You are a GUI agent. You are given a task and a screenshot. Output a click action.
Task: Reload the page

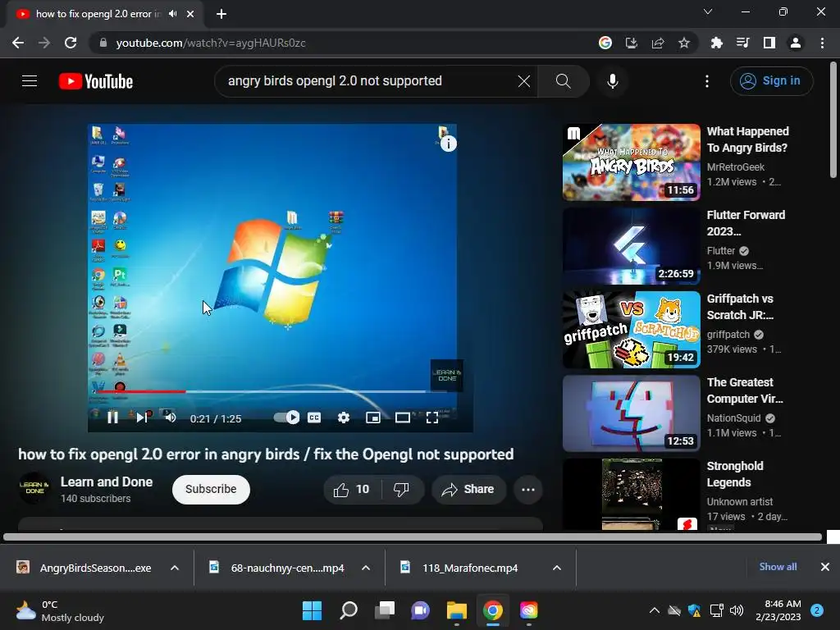click(x=71, y=43)
